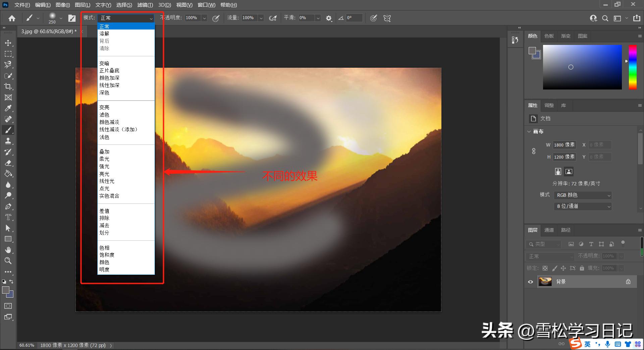Click the share/export button at top right
The height and width of the screenshot is (350, 644).
[x=637, y=18]
